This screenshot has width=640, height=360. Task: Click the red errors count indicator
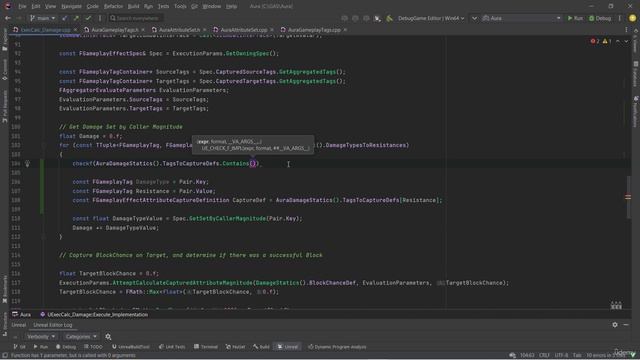[595, 41]
